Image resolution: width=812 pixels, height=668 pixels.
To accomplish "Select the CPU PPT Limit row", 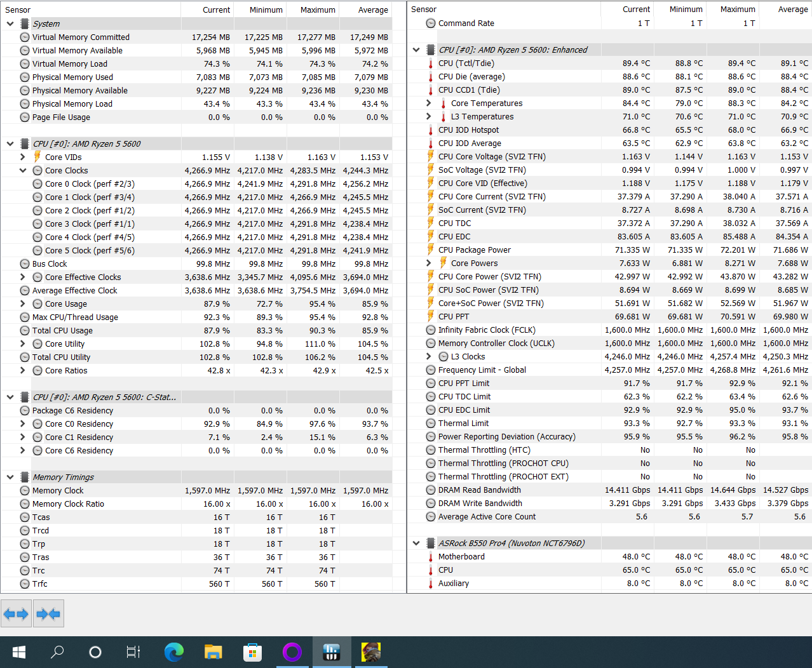I will pyautogui.click(x=610, y=384).
